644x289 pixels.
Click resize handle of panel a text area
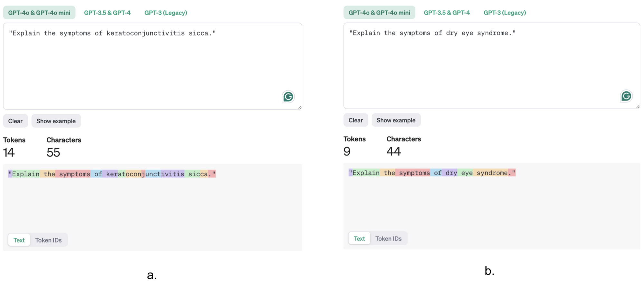point(300,107)
